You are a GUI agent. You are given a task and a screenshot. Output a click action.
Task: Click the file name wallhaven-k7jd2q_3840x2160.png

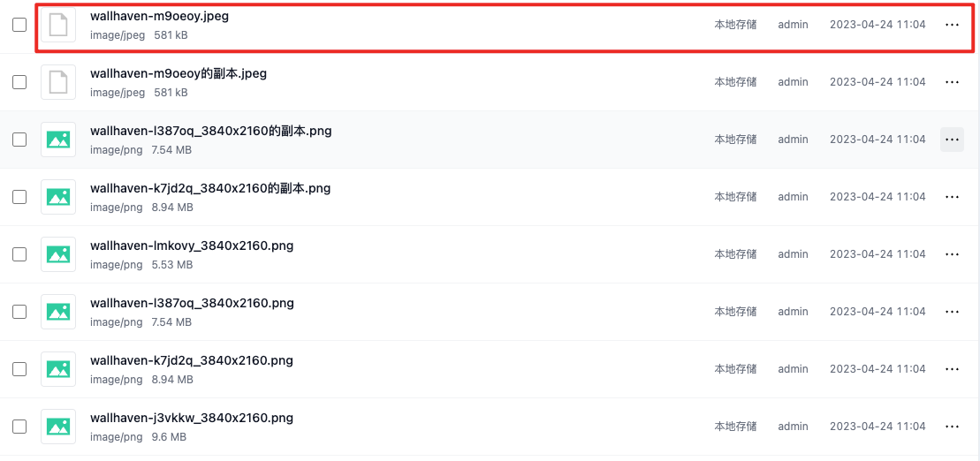(x=191, y=361)
